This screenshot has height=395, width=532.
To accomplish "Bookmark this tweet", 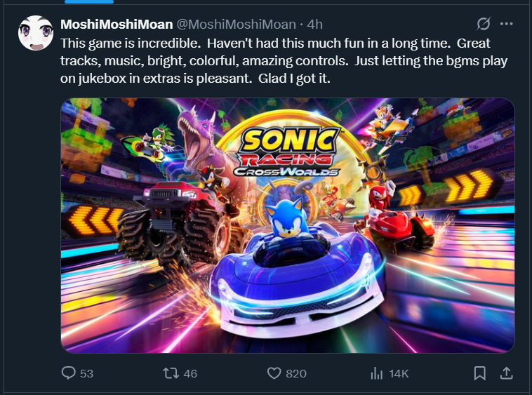I will 479,373.
